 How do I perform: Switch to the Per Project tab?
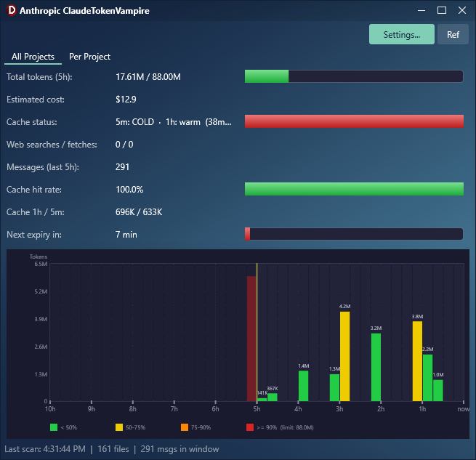pos(89,57)
